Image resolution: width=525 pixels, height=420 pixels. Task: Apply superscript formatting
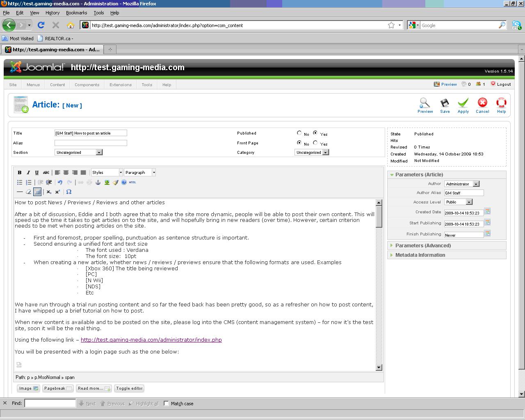(x=57, y=192)
